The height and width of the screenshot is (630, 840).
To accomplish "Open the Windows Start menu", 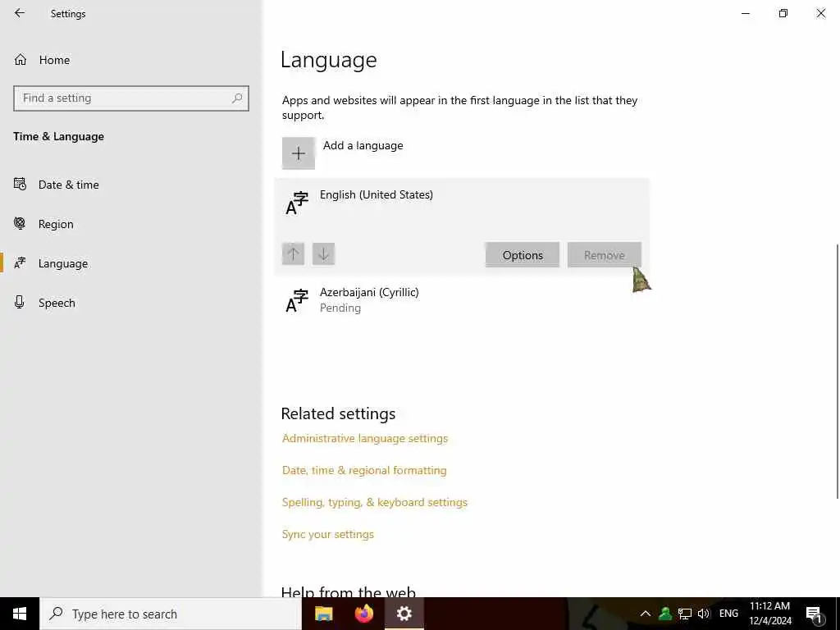I will (20, 614).
